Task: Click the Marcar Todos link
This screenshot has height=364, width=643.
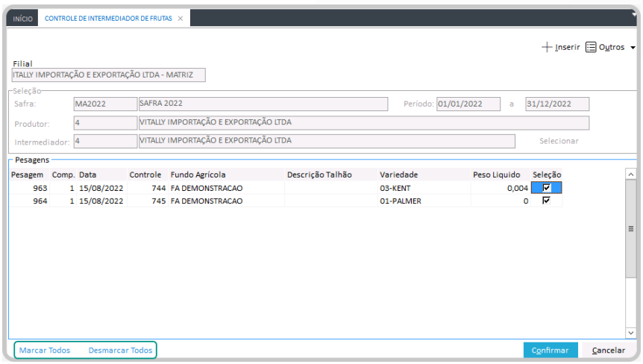Action: 45,350
